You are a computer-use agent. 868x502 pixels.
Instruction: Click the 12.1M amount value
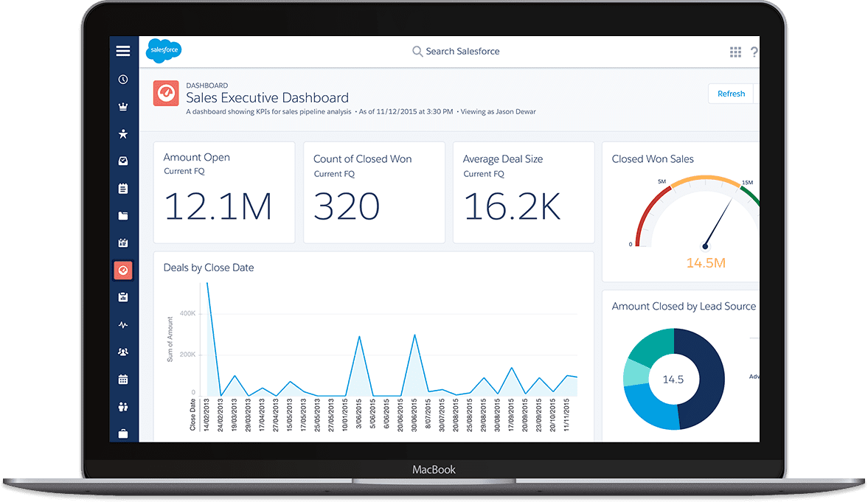218,206
